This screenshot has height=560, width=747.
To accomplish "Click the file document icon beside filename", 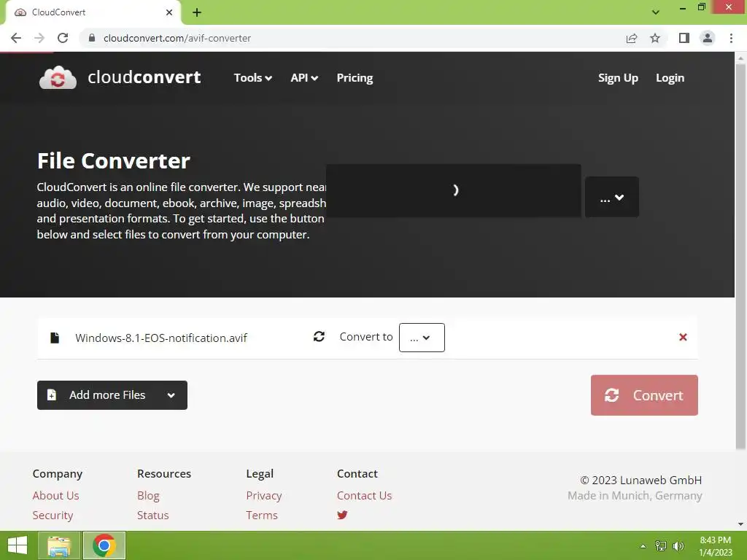I will point(55,338).
